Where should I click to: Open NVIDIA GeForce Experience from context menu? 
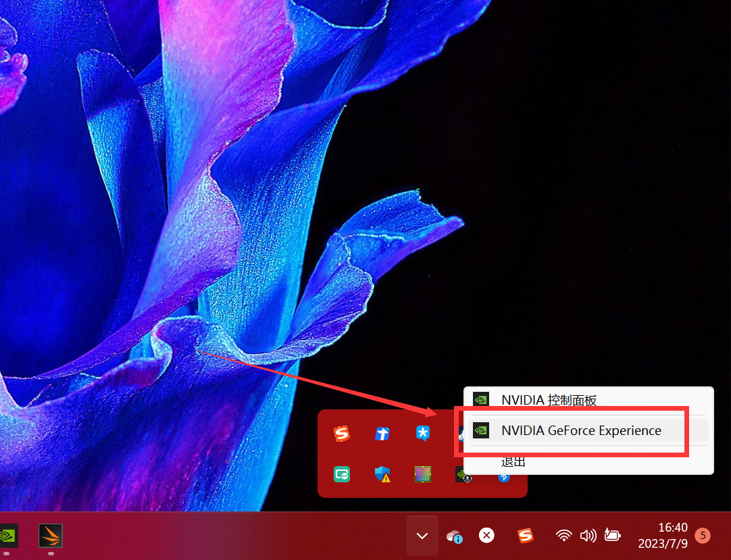(581, 430)
